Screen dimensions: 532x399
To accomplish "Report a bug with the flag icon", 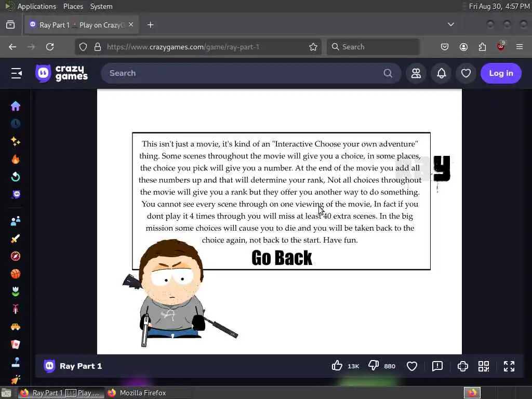I will [x=437, y=366].
